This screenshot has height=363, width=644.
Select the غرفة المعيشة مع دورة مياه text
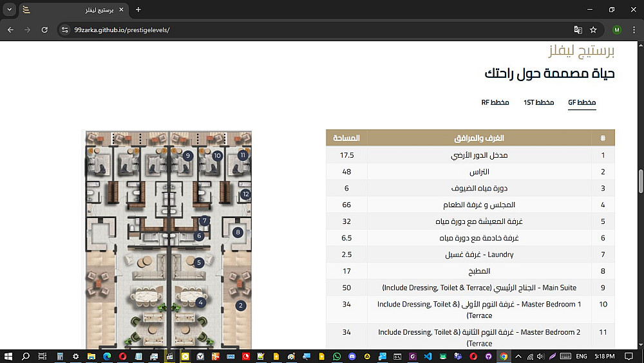(x=479, y=221)
